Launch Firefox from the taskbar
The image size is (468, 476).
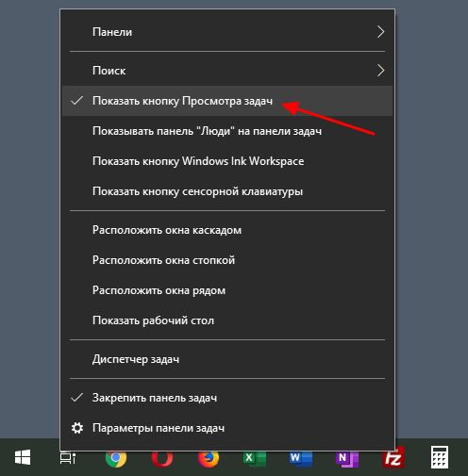[209, 459]
